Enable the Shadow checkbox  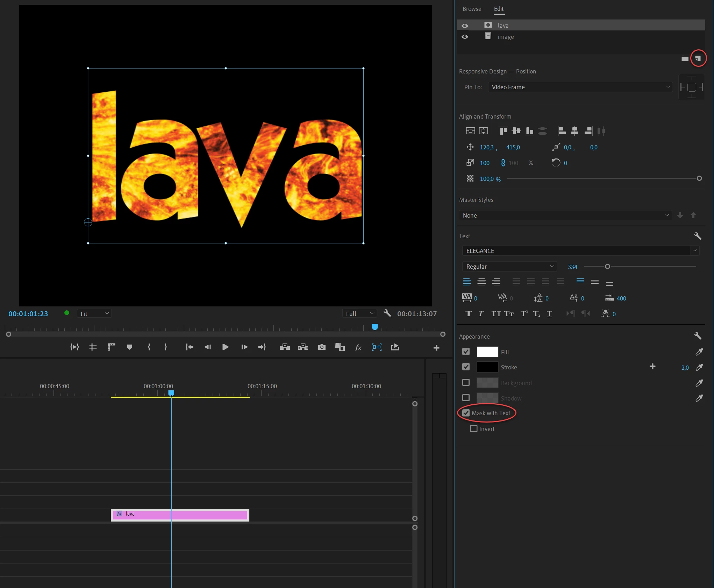[x=466, y=398]
